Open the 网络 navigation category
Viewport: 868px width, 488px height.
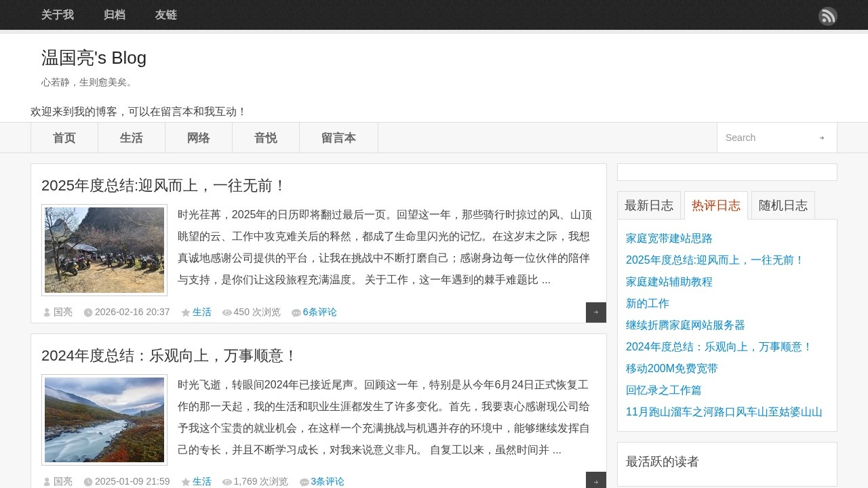[x=199, y=138]
